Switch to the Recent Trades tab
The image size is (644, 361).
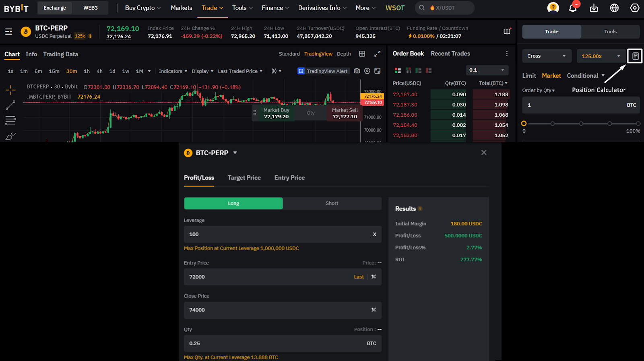point(450,54)
